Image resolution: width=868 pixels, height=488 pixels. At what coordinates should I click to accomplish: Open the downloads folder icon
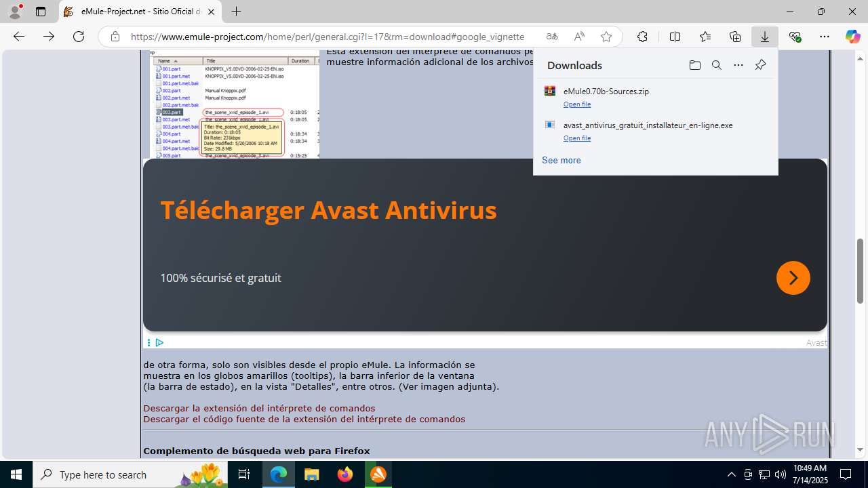coord(694,65)
